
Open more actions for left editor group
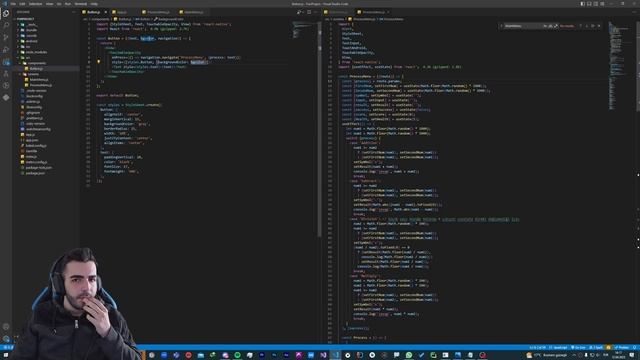[x=315, y=12]
